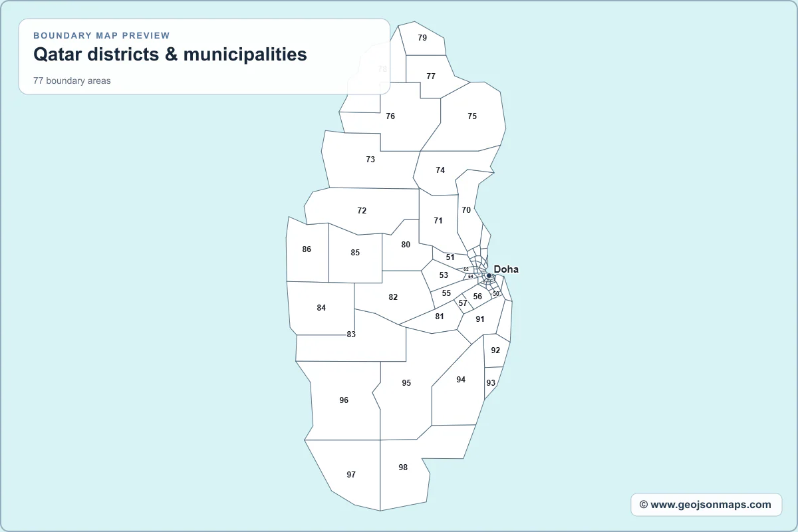
Task: Select small map district labeled 54
Action: click(470, 276)
